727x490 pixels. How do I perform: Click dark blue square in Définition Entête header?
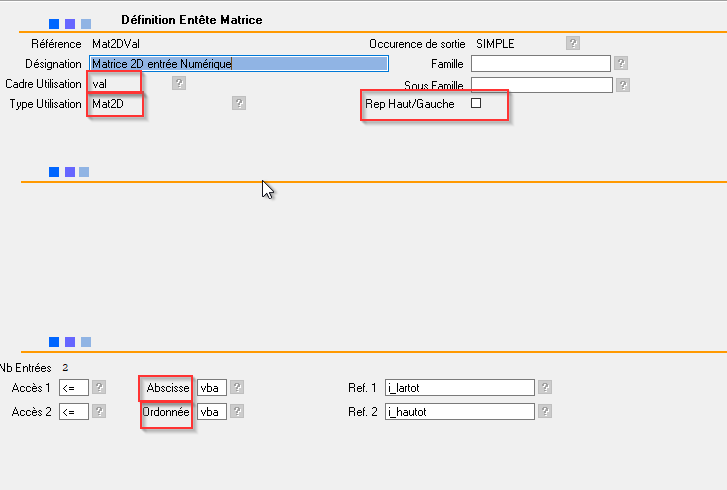pos(53,23)
